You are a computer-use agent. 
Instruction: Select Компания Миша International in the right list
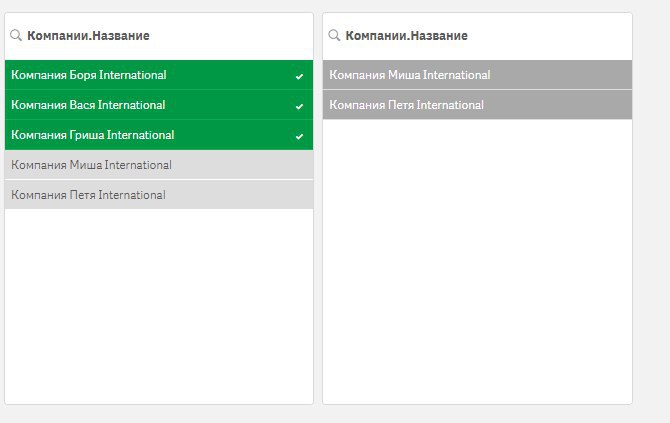(410, 75)
